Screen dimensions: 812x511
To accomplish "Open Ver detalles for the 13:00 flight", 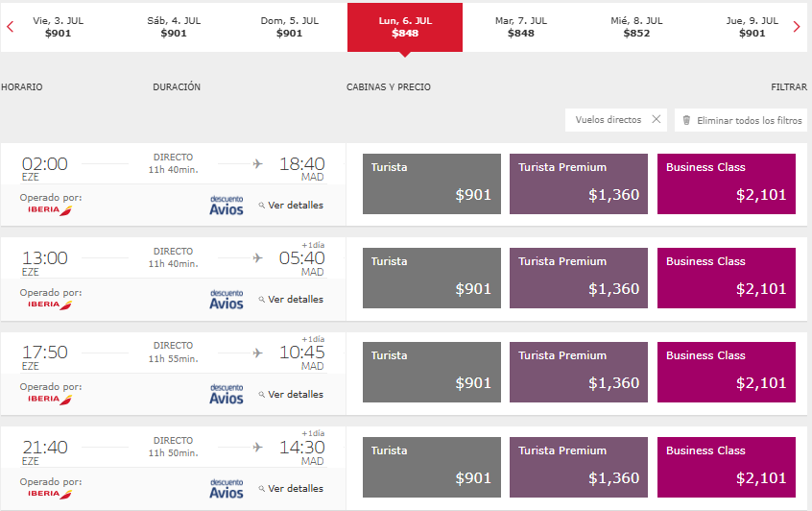I will [x=295, y=300].
